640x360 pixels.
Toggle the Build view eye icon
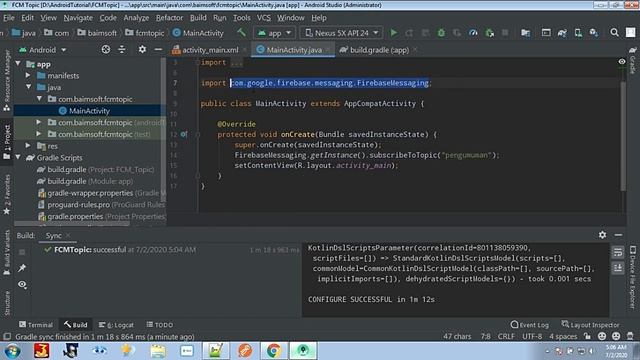[22, 284]
